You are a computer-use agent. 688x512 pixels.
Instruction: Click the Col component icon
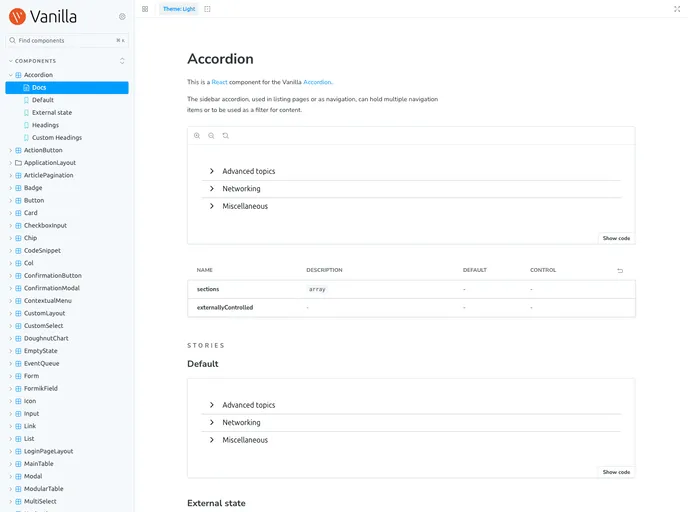click(x=18, y=263)
